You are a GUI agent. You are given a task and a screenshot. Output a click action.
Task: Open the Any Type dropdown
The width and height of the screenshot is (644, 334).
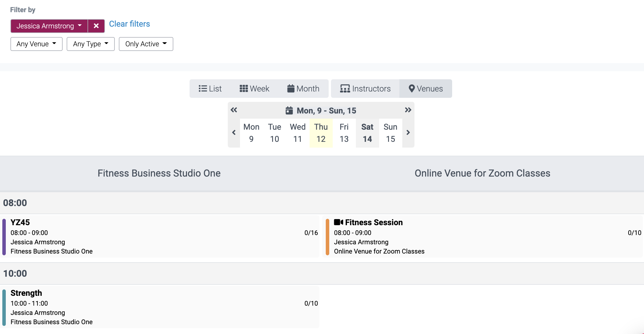(x=90, y=44)
